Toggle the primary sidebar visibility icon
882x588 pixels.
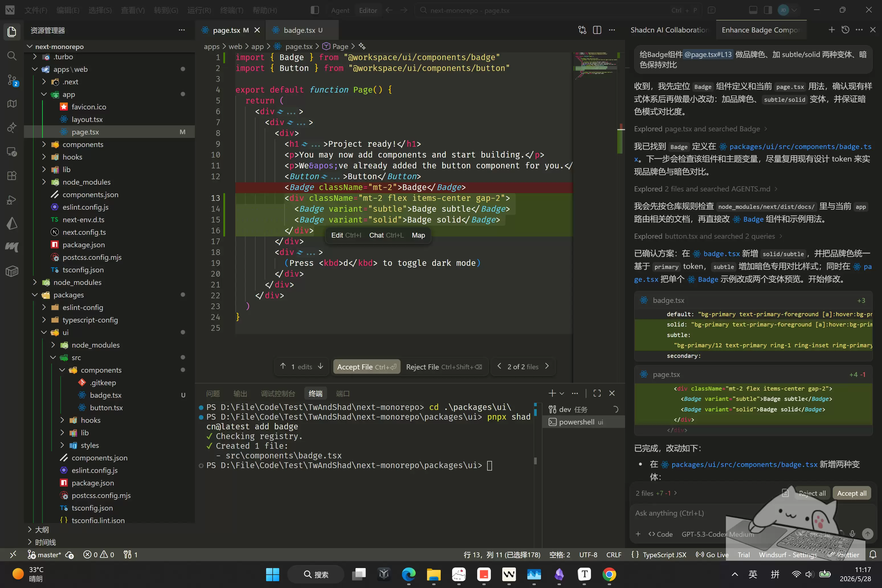[315, 10]
